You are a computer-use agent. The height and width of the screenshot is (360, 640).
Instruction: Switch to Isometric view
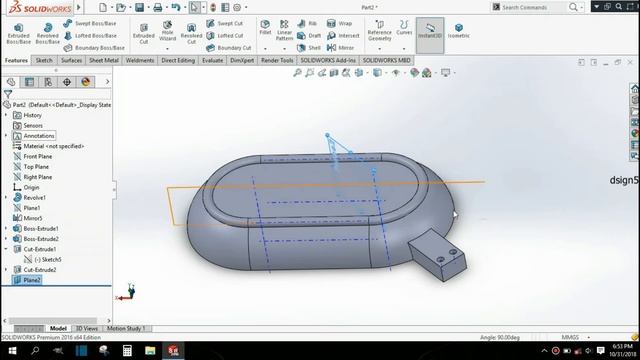tap(459, 31)
